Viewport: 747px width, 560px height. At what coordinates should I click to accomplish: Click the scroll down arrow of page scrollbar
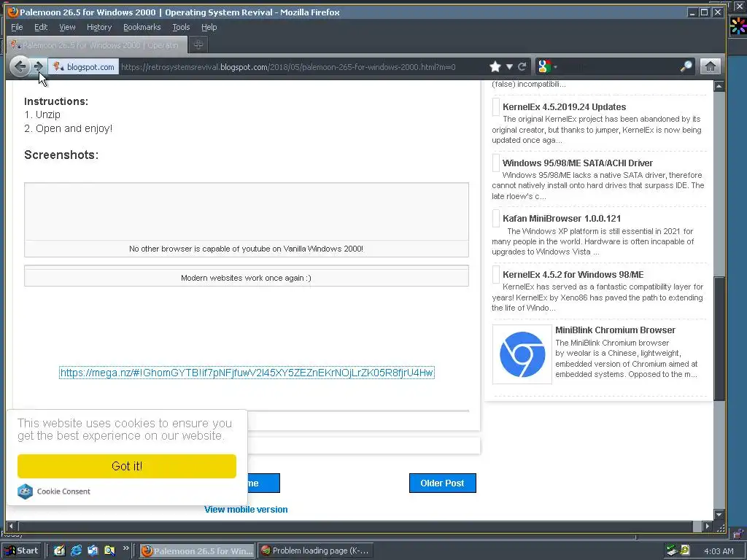[719, 514]
